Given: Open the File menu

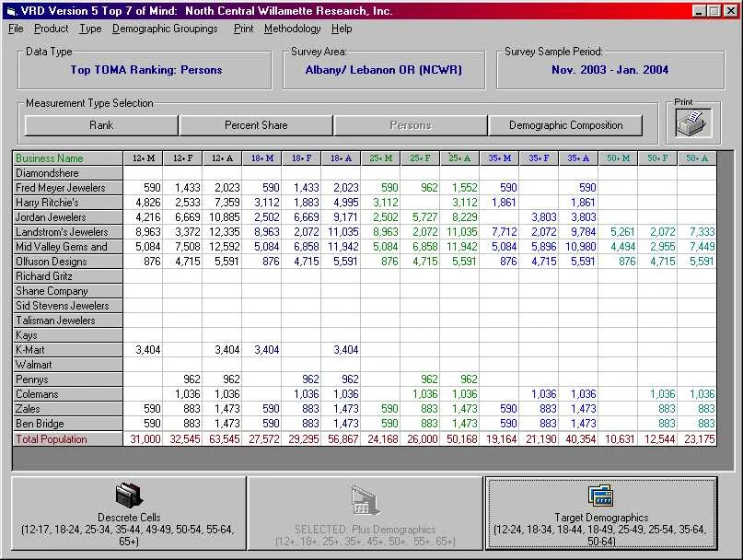Looking at the screenshot, I should pos(16,29).
